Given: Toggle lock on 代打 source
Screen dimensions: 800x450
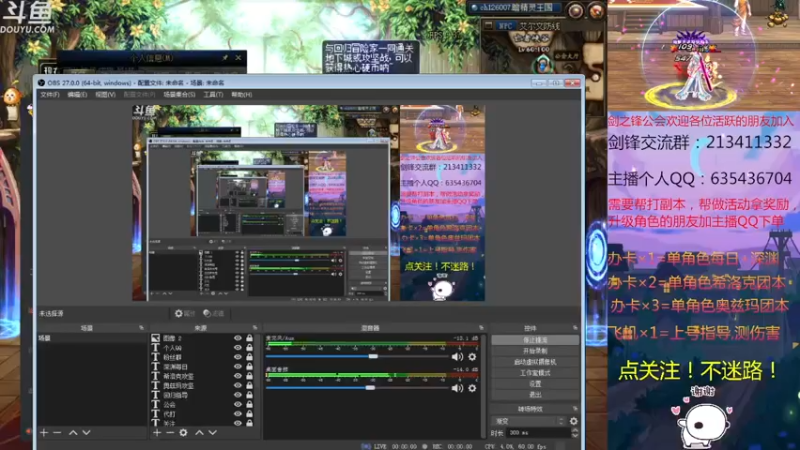Looking at the screenshot, I should point(249,413).
